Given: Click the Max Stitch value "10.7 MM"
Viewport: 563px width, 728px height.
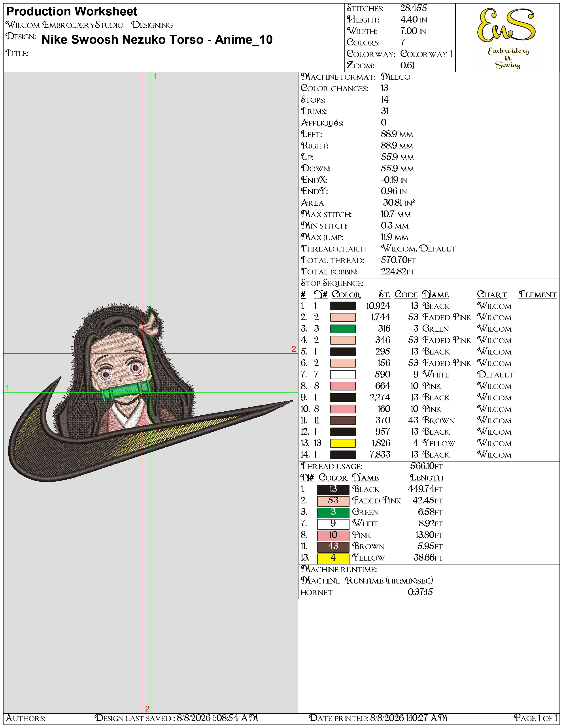Looking at the screenshot, I should [396, 214].
